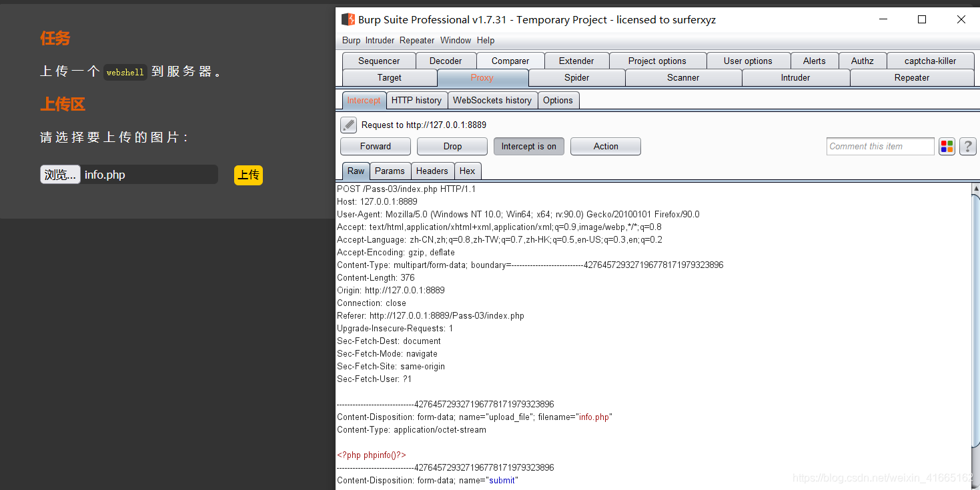Open the Action menu button
980x490 pixels.
606,147
